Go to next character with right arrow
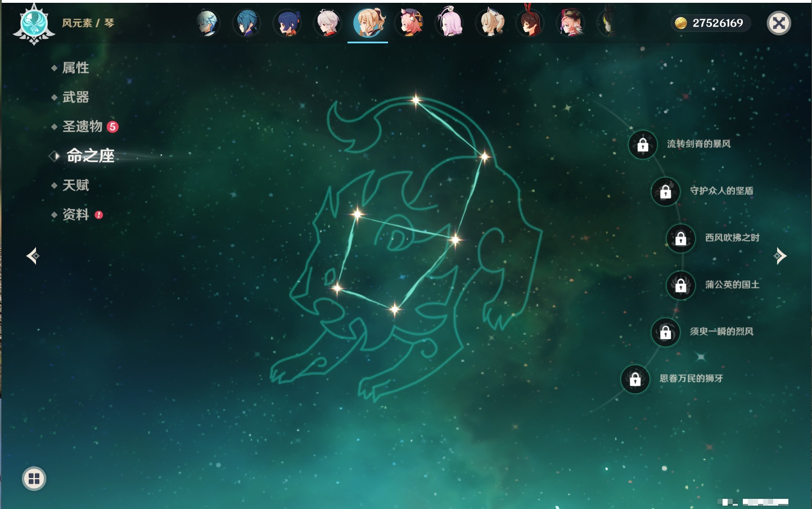The image size is (812, 509). point(780,256)
